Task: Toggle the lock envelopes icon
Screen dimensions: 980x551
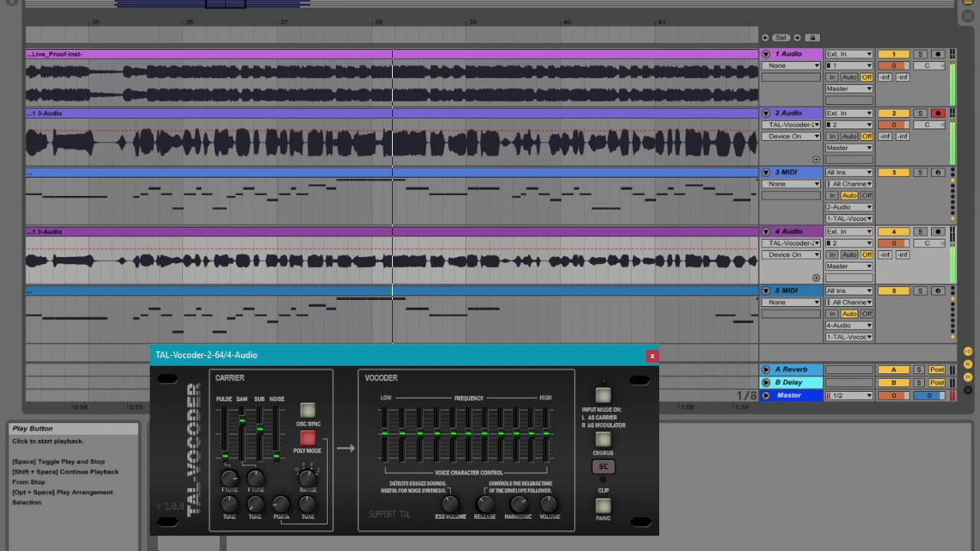Action: (x=812, y=37)
